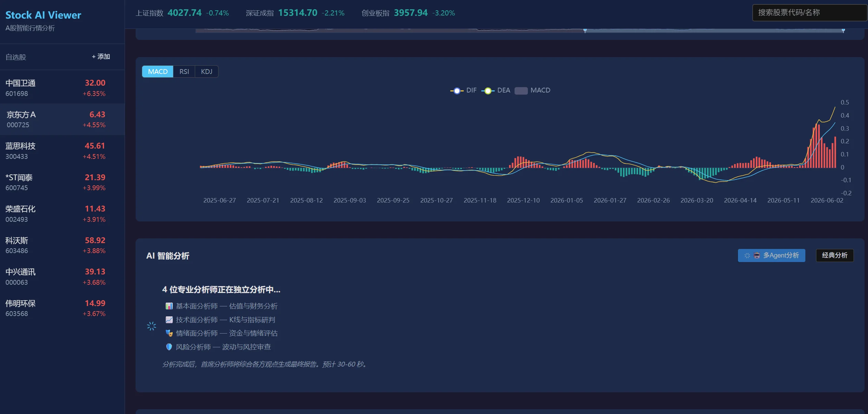Click the loading spinner beside analyst list

(x=151, y=326)
